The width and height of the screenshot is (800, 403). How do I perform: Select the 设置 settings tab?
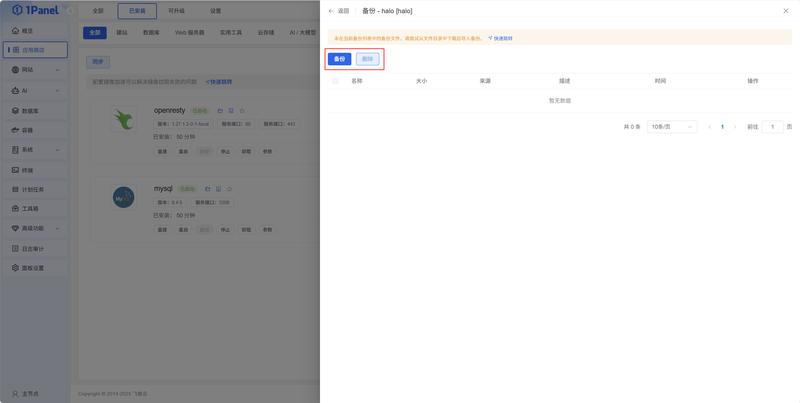(x=216, y=11)
